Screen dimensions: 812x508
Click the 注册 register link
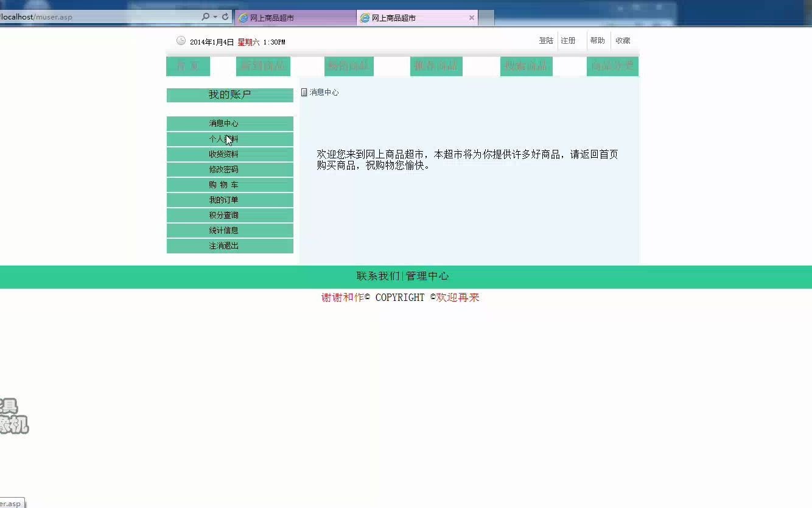coord(568,41)
